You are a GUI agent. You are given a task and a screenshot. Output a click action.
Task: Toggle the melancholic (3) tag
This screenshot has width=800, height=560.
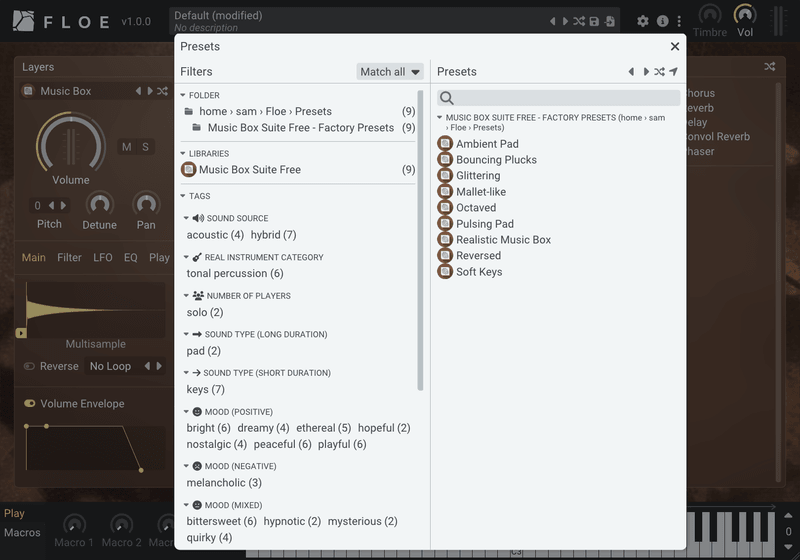[x=224, y=482]
